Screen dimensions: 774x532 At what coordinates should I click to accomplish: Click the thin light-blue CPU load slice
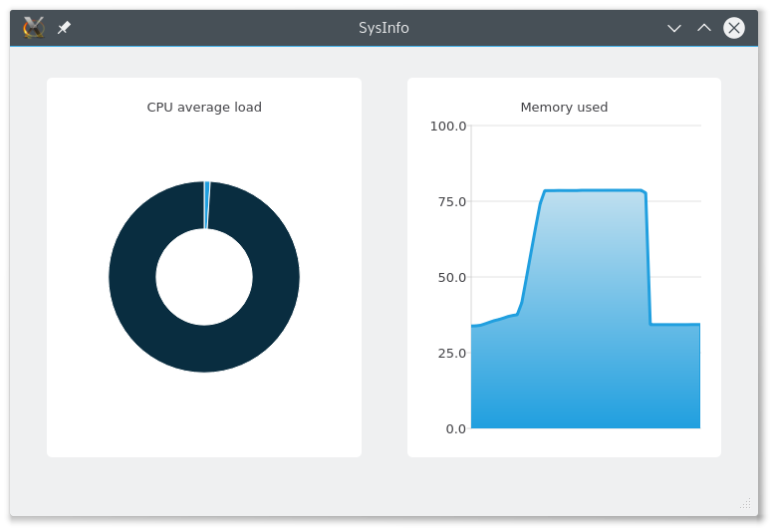point(206,204)
